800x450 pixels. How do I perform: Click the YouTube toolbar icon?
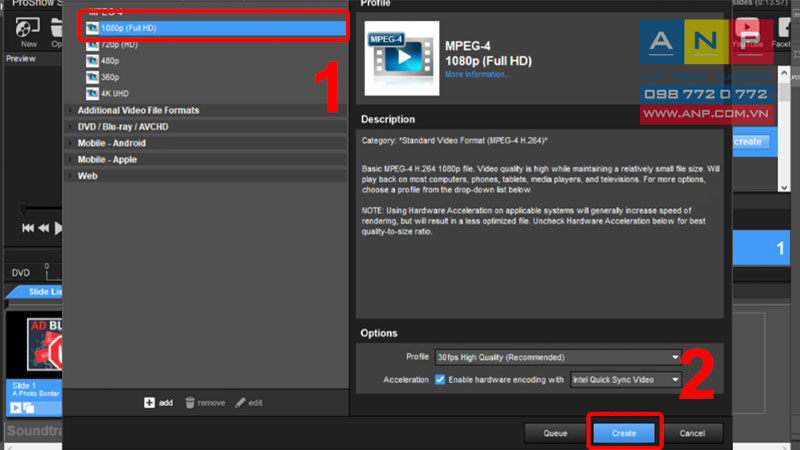point(747,33)
